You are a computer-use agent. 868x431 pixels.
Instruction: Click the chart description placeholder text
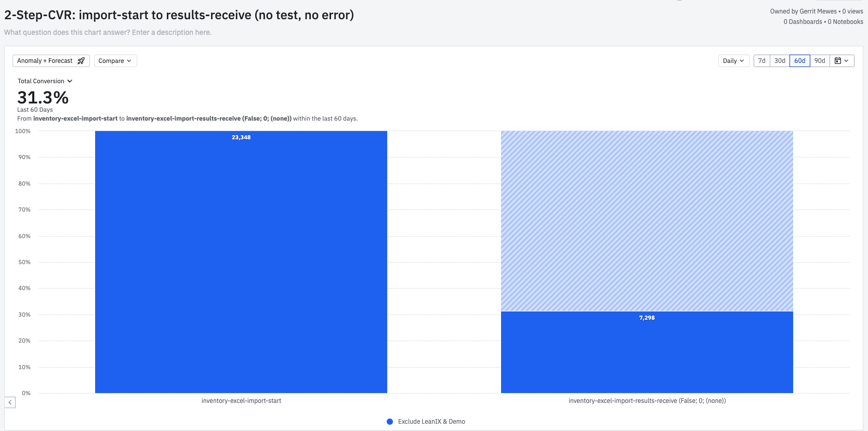pos(108,32)
